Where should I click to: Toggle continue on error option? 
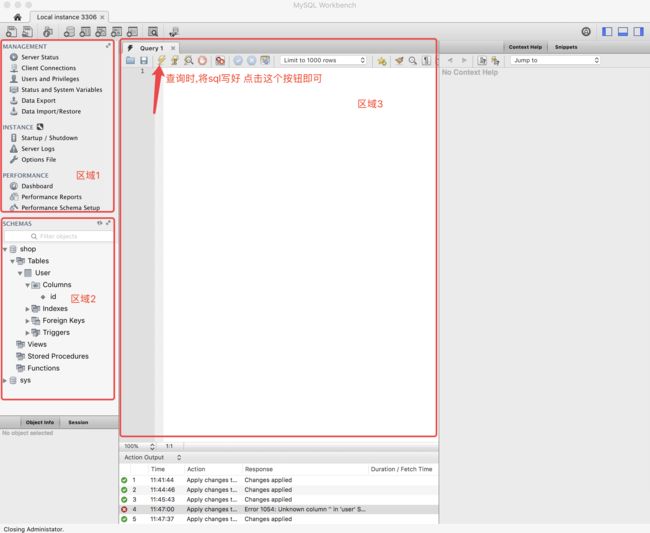click(220, 61)
